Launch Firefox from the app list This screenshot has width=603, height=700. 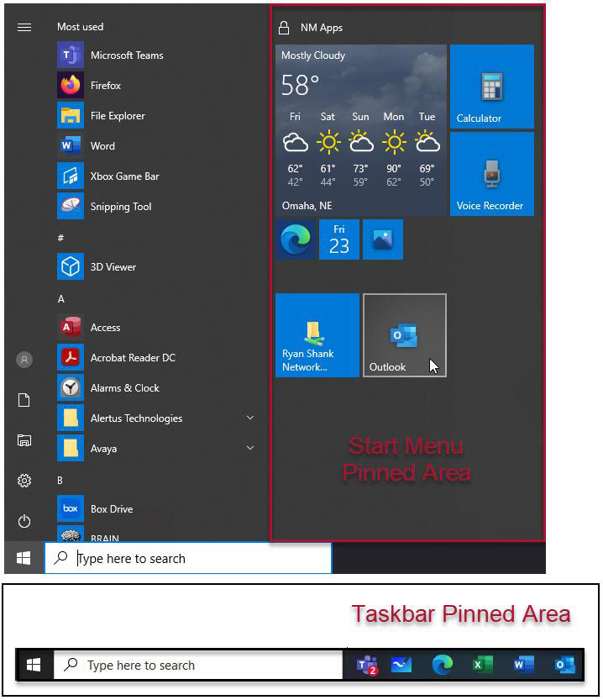click(155, 85)
